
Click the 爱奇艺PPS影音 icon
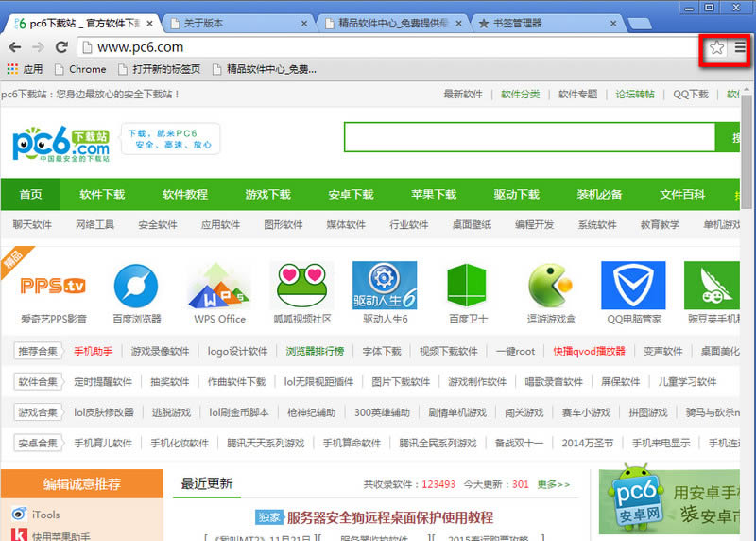tap(53, 286)
